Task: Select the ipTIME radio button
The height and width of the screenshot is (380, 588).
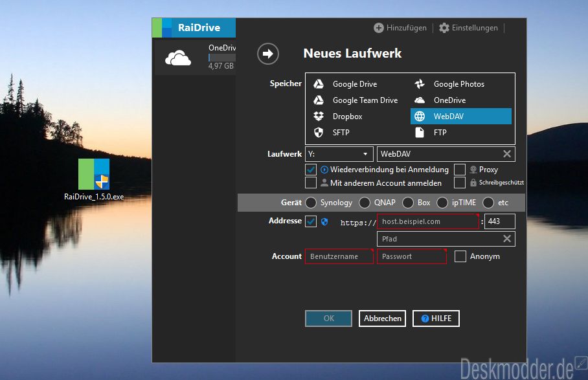Action: (x=442, y=203)
